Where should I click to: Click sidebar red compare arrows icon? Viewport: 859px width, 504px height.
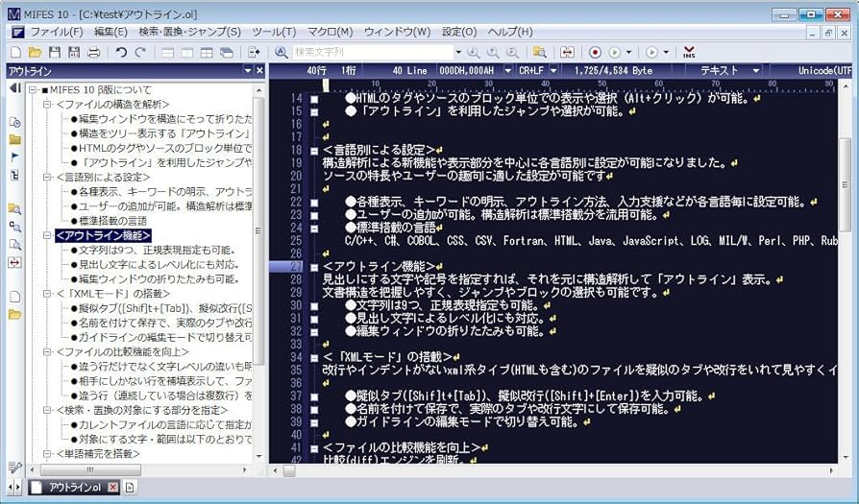coord(14,262)
